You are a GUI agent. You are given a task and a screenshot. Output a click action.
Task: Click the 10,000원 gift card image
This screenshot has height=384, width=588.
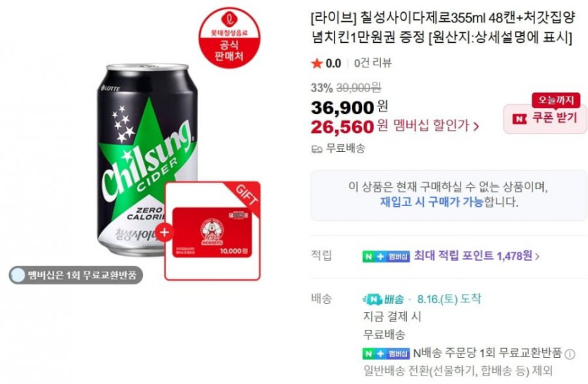[212, 232]
